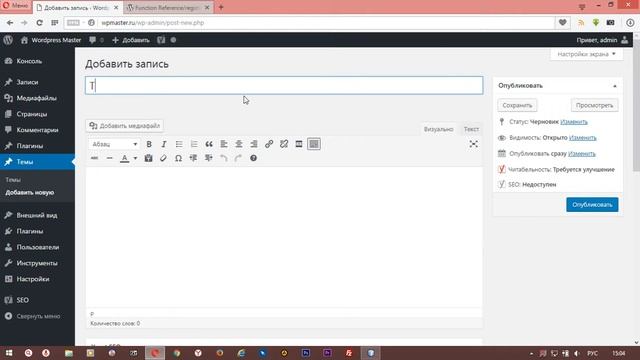Open Привет, admin account menu
640x360 pixels.
[602, 40]
